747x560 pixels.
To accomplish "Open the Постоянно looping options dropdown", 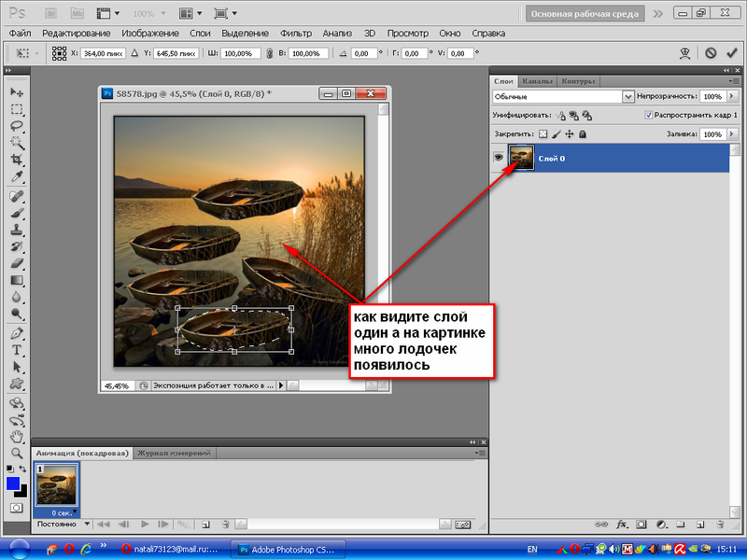I will pyautogui.click(x=57, y=525).
